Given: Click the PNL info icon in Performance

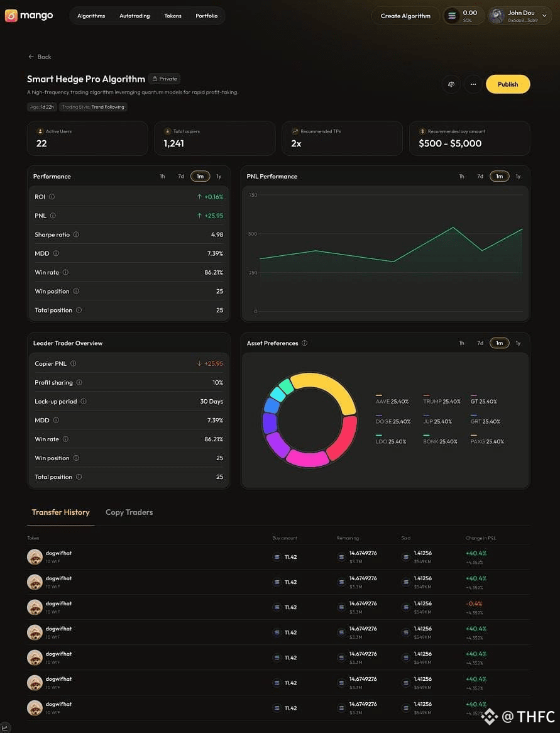Looking at the screenshot, I should click(x=53, y=216).
